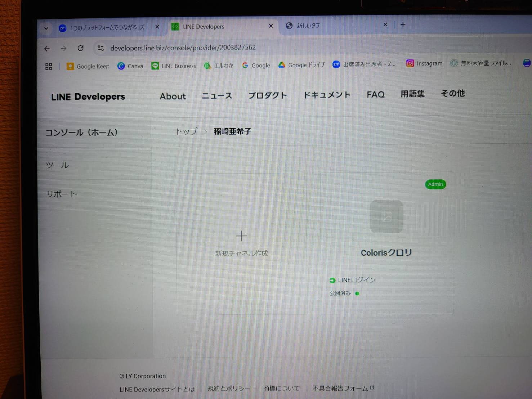Open the ニュース menu item
Image resolution: width=532 pixels, height=399 pixels.
[217, 96]
